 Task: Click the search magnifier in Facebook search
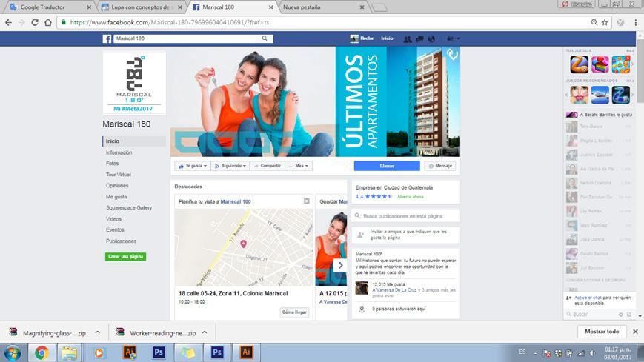265,38
